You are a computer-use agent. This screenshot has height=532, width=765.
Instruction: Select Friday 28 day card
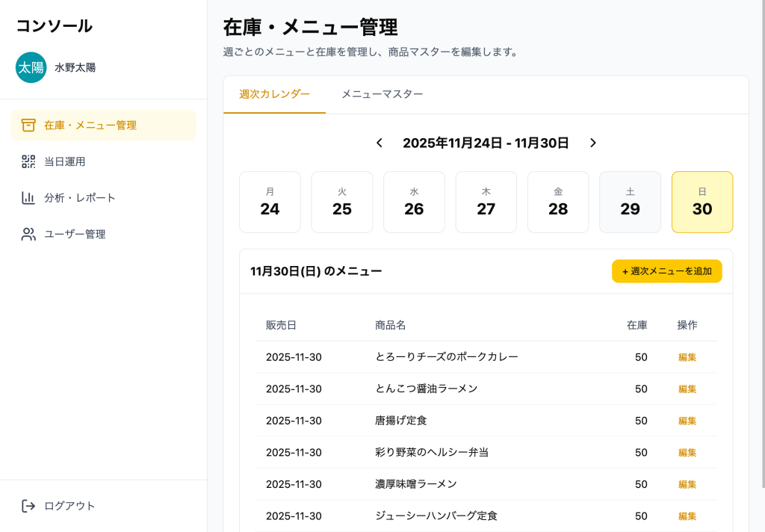[x=558, y=202]
